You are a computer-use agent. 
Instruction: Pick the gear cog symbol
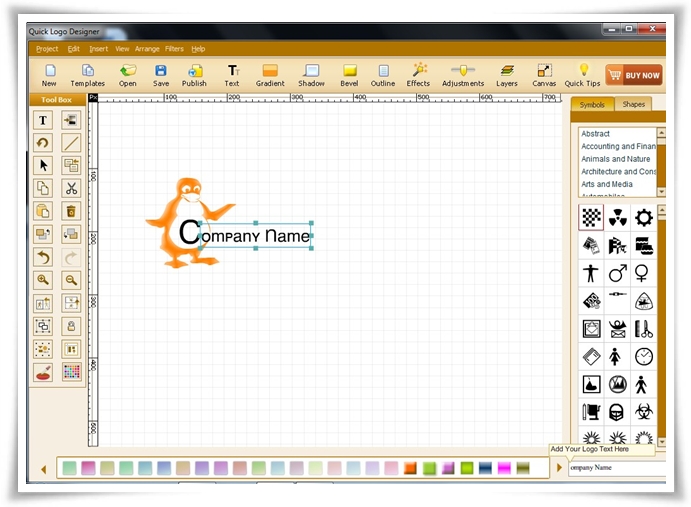[x=644, y=217]
